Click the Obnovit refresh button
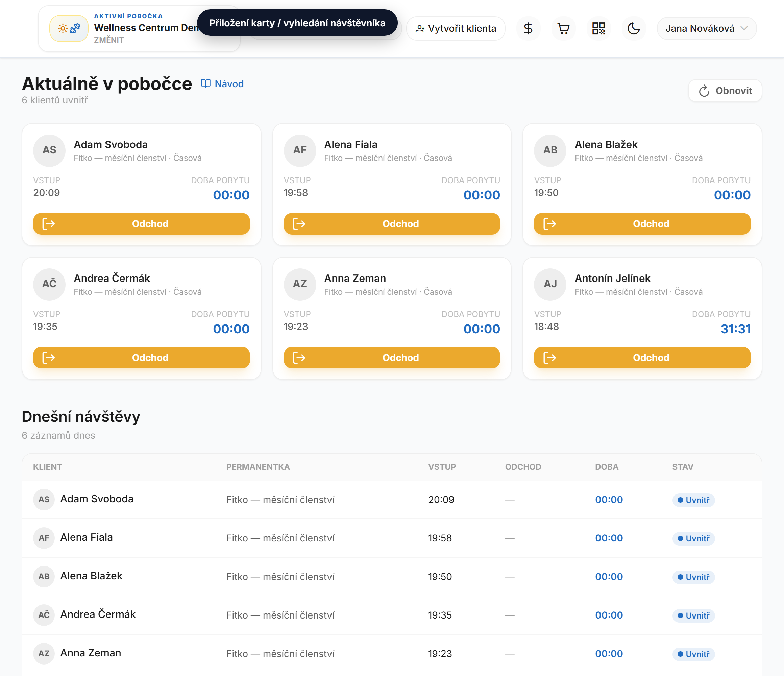The width and height of the screenshot is (784, 676). 725,91
